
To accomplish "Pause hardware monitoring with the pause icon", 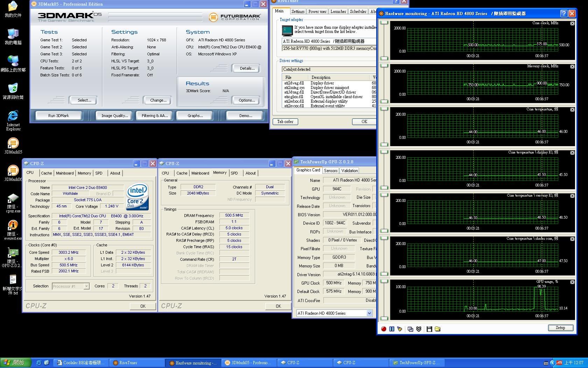I will [392, 329].
